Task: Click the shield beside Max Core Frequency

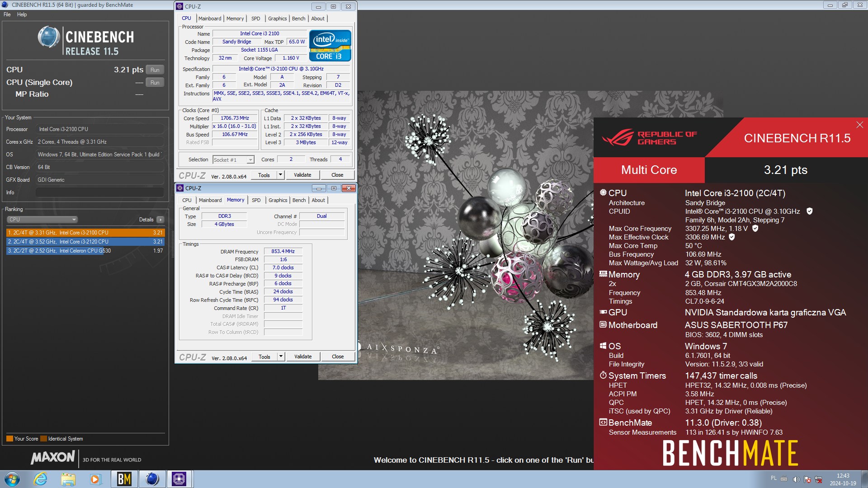Action: tap(755, 229)
